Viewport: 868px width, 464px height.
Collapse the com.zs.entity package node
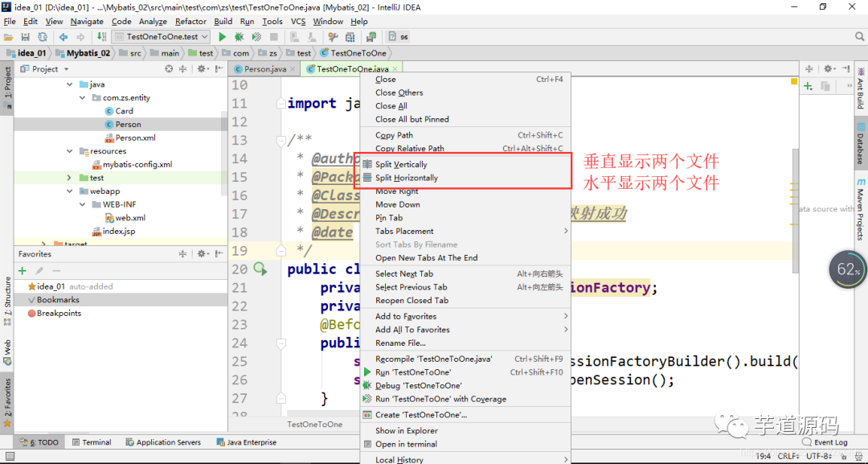(x=81, y=96)
